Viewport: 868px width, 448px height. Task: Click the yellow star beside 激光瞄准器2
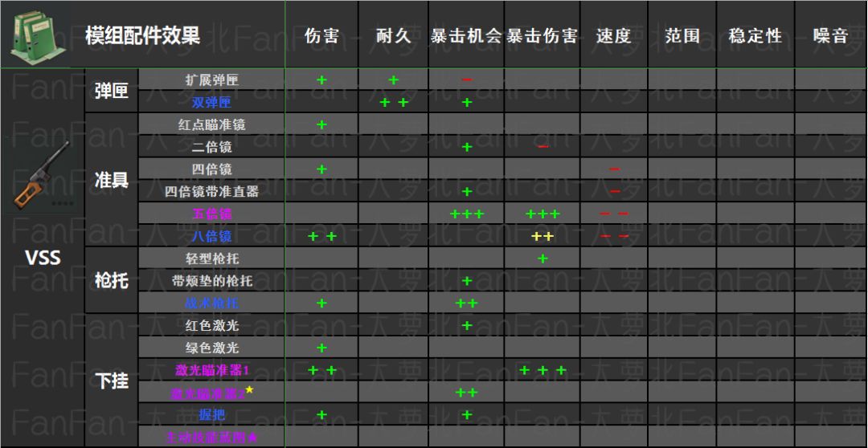pos(250,390)
